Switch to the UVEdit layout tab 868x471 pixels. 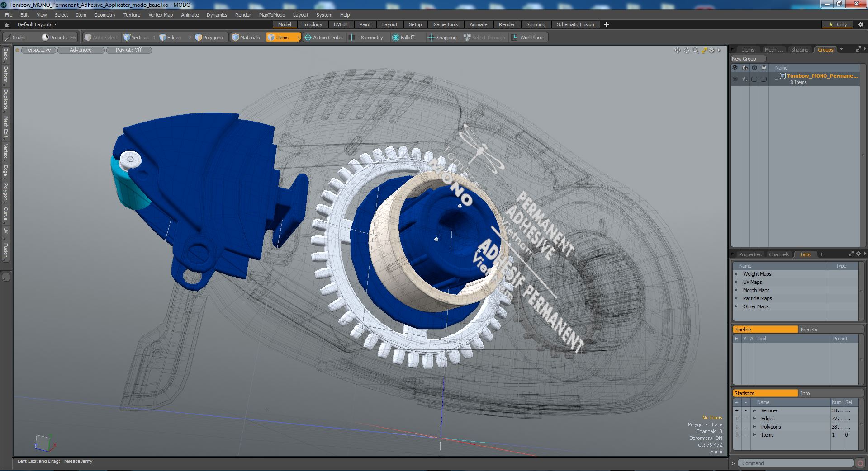(341, 24)
